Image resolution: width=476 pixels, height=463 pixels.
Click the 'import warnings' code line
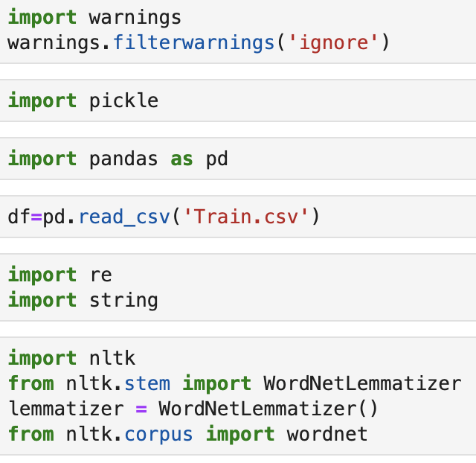pyautogui.click(x=94, y=16)
